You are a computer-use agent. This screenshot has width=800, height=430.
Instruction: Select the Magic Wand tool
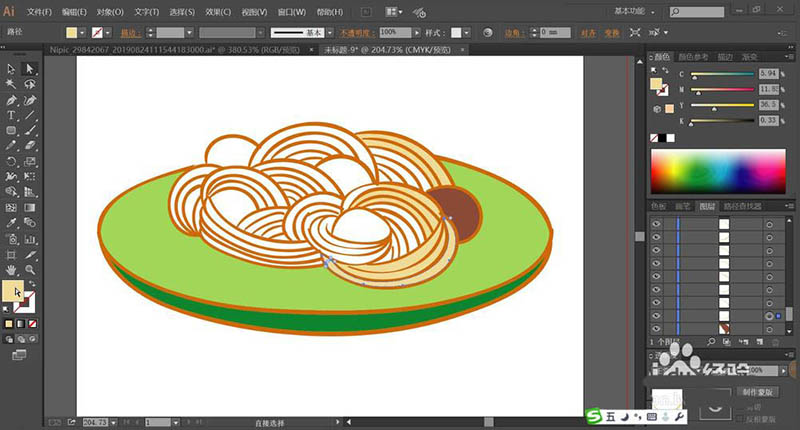pos(11,84)
